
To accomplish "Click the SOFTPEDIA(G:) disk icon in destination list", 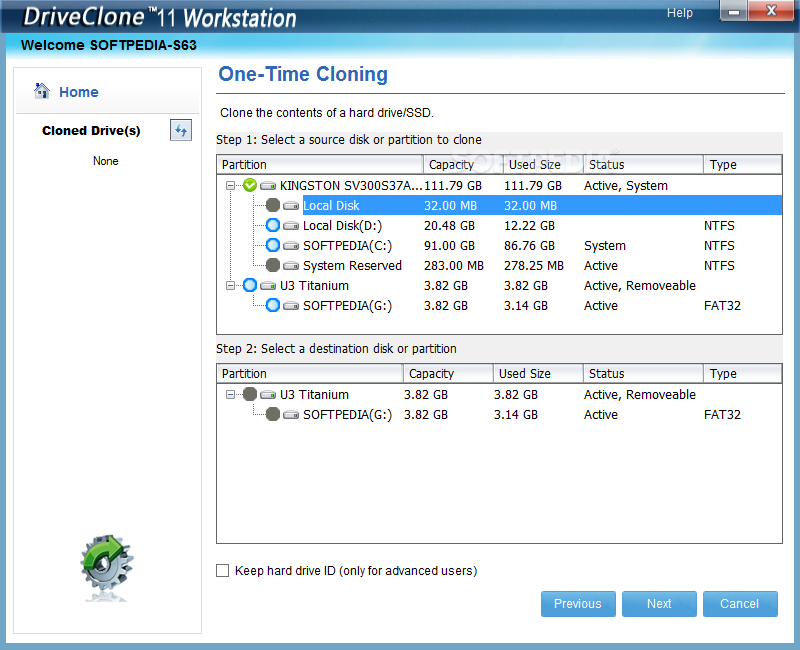I will point(291,415).
